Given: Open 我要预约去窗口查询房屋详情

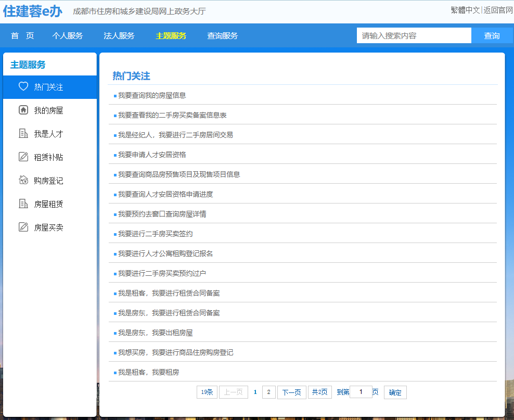Looking at the screenshot, I should 162,214.
